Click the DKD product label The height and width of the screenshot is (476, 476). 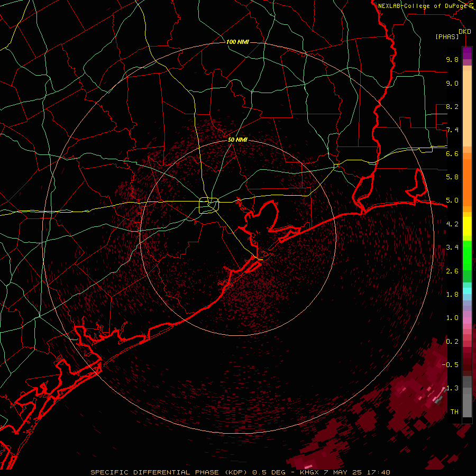pyautogui.click(x=465, y=32)
